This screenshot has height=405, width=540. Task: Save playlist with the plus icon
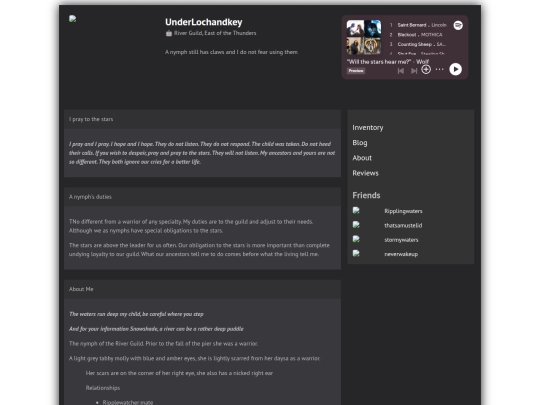point(426,70)
